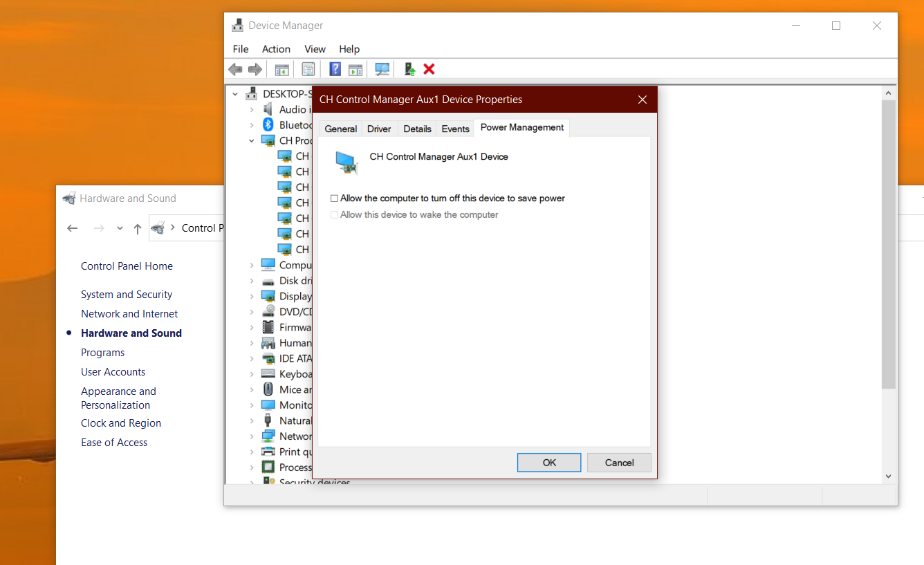The width and height of the screenshot is (924, 565).
Task: Expand the Firmware category in the tree
Action: [x=252, y=327]
